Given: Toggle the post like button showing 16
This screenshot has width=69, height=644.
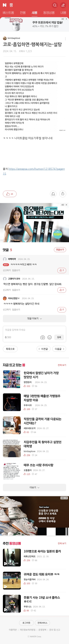Looking at the screenshot, I should 9,194.
